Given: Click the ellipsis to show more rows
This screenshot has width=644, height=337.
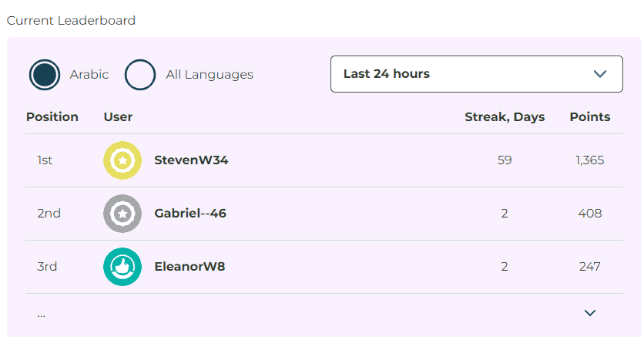Looking at the screenshot, I should (x=42, y=314).
